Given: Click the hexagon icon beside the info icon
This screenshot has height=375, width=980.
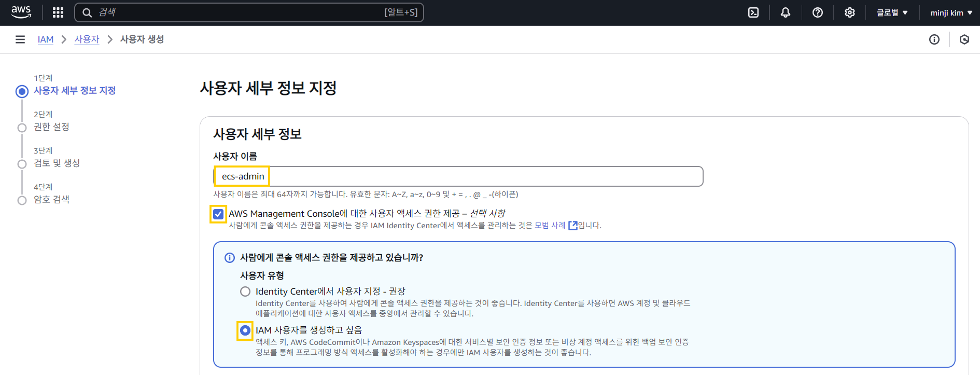Looking at the screenshot, I should pyautogui.click(x=964, y=39).
